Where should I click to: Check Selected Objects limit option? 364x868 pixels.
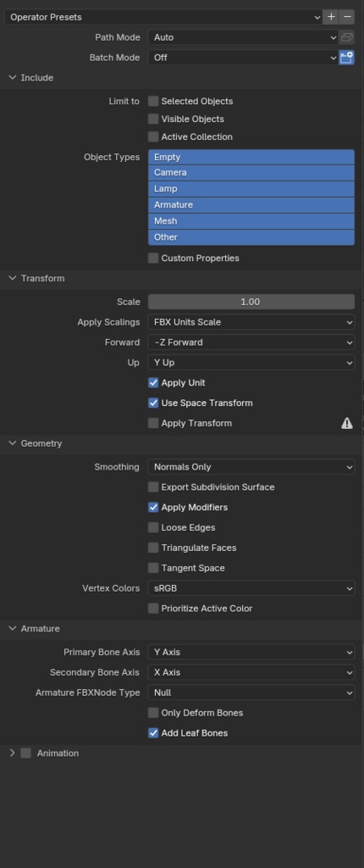coord(153,102)
